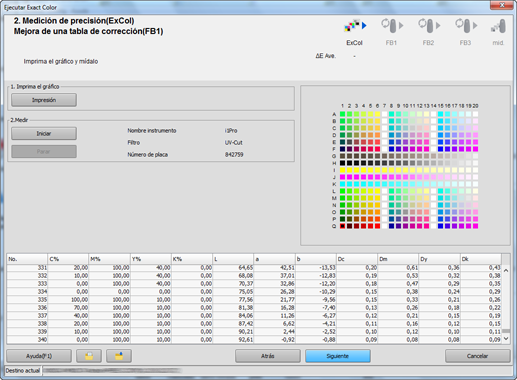Cancel the dialog with Cancelar
This screenshot has height=380, width=517.
coord(477,356)
